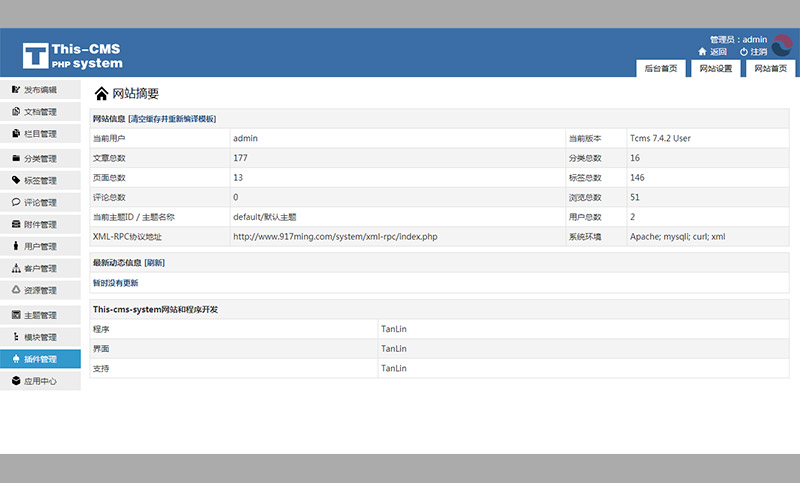Click the 发布编辑 pencil icon in sidebar
800x483 pixels.
coord(16,89)
